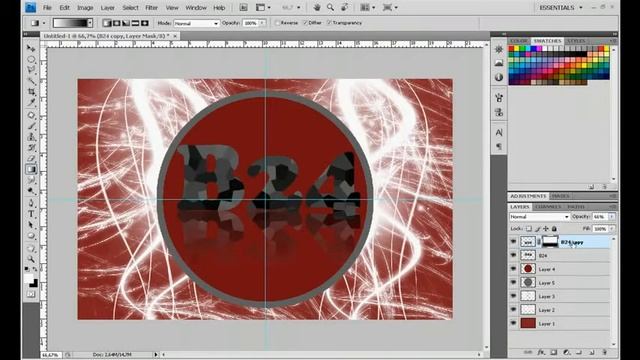Hide Layer 5 visibility eye
This screenshot has width=640, height=360.
513,282
